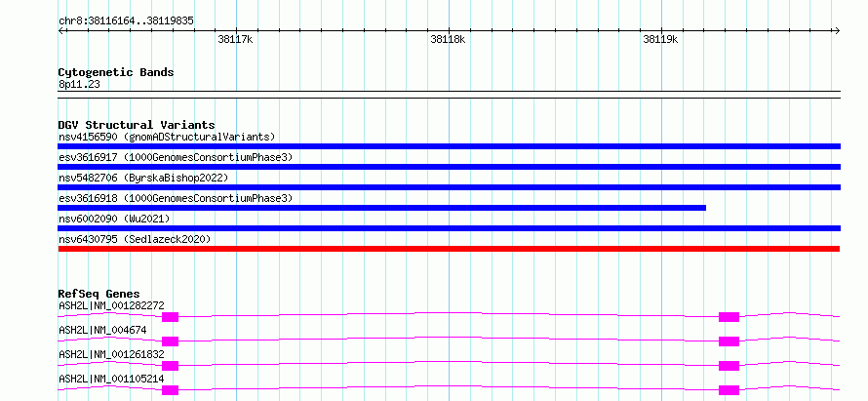
Task: Click the blue bar for nsv5482706
Action: (449, 187)
